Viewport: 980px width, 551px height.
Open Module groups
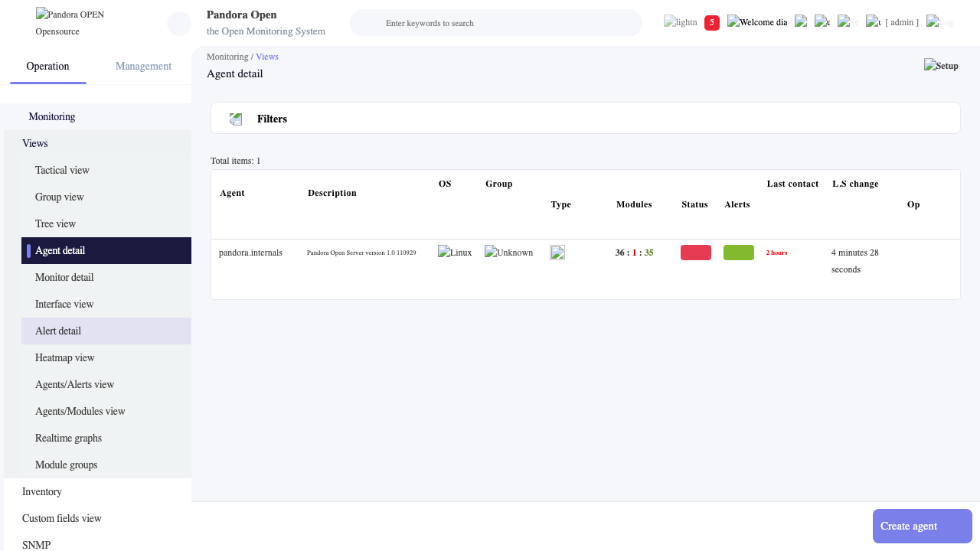[x=106, y=465]
